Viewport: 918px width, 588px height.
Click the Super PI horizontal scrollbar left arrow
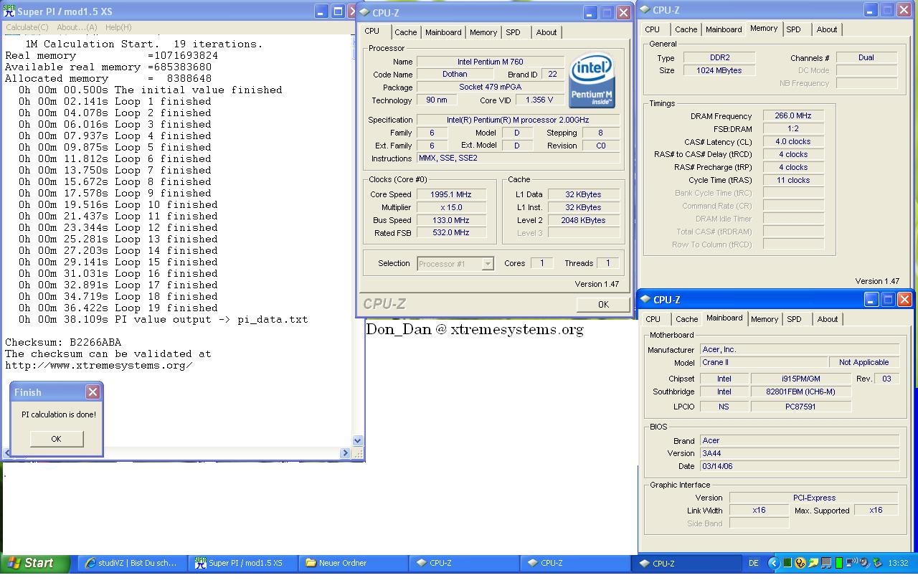click(8, 453)
